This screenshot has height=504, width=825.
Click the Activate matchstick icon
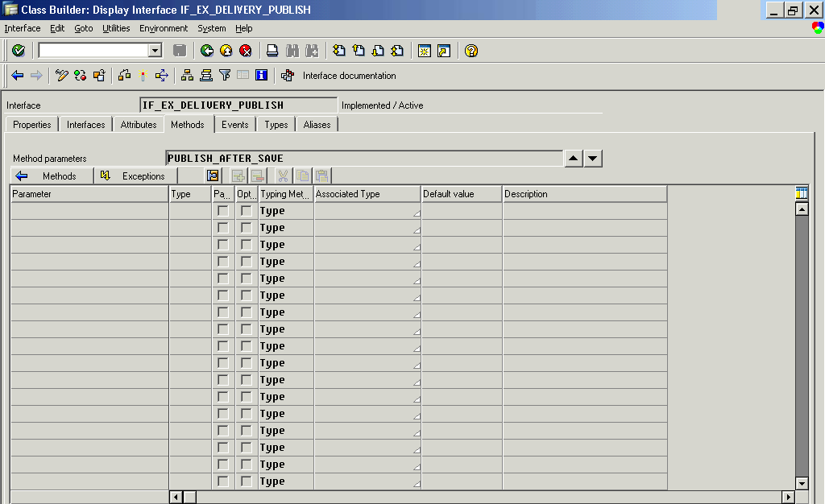(143, 76)
